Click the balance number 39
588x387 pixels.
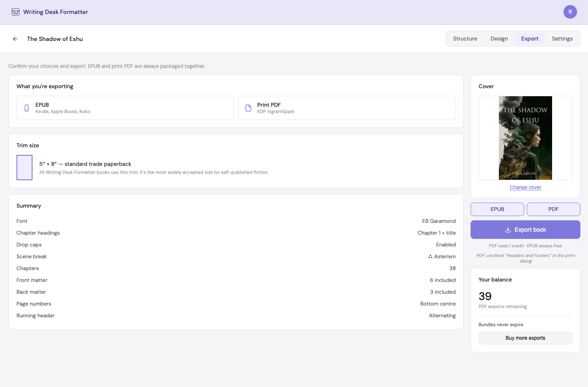click(485, 296)
